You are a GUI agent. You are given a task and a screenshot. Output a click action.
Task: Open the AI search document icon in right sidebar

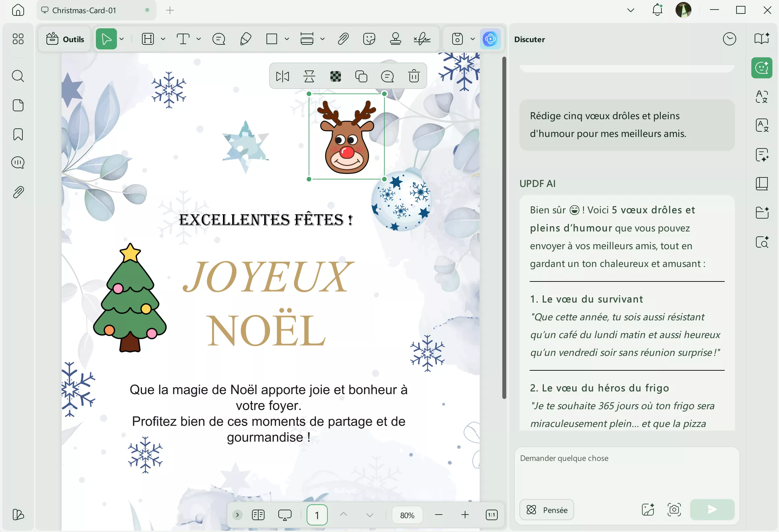click(762, 242)
